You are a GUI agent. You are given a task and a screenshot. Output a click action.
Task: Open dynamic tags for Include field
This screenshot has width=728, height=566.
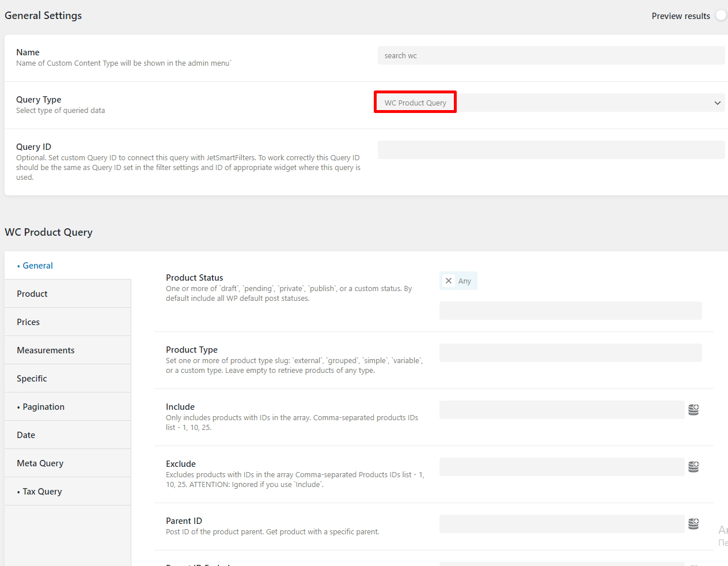coord(693,410)
